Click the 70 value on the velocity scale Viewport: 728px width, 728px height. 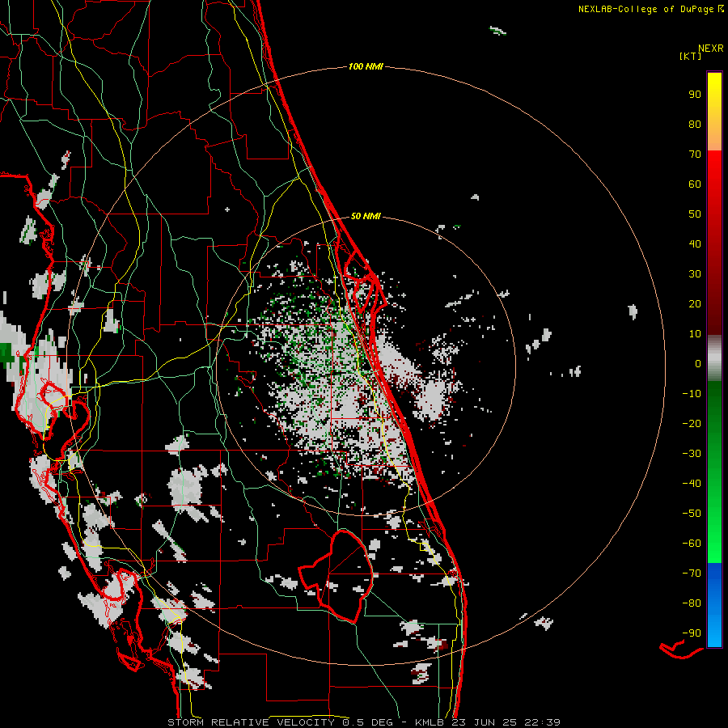[695, 154]
